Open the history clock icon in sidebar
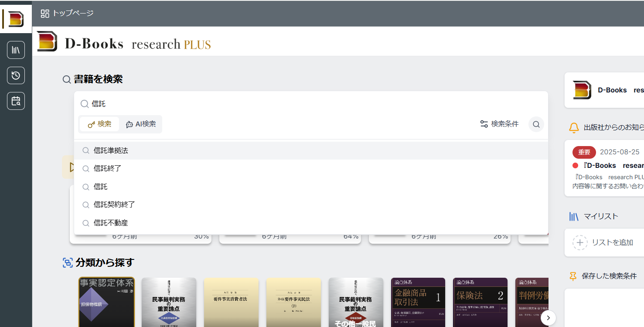This screenshot has width=644, height=327. pos(16,75)
